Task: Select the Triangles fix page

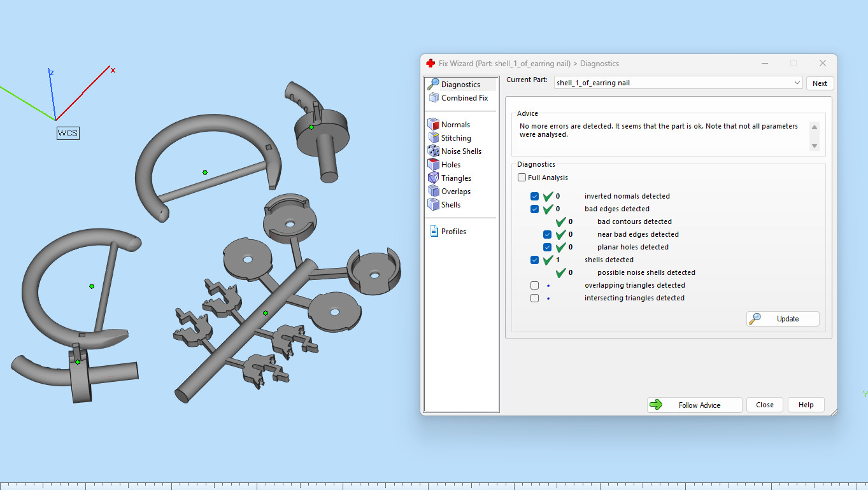Action: click(x=450, y=178)
